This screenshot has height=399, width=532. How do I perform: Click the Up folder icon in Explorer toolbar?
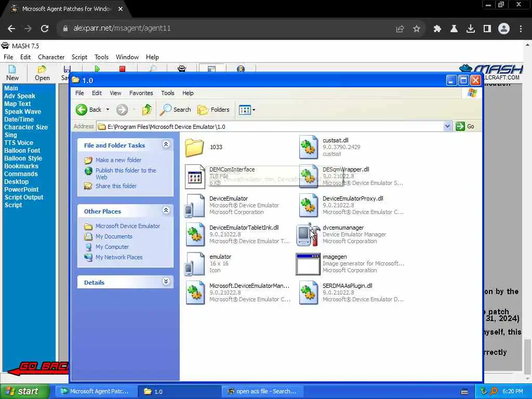(x=147, y=110)
